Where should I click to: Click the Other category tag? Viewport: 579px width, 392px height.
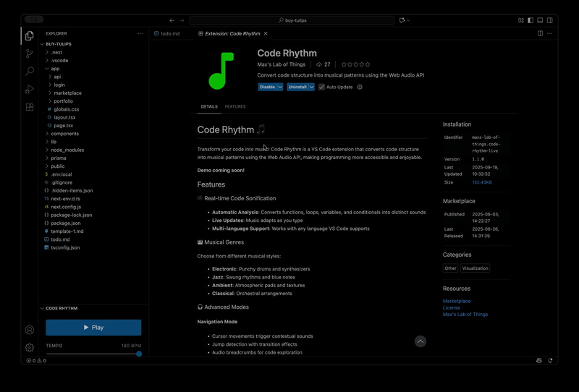(450, 268)
